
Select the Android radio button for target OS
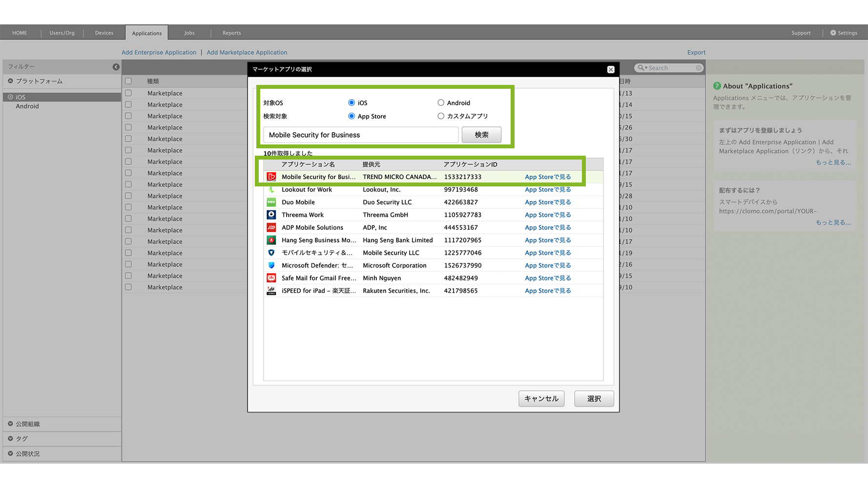pyautogui.click(x=441, y=102)
